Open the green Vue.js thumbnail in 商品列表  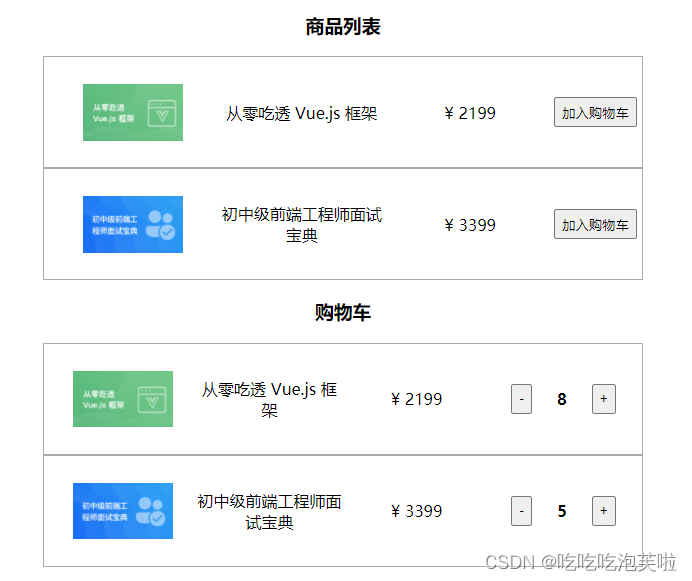pos(133,113)
